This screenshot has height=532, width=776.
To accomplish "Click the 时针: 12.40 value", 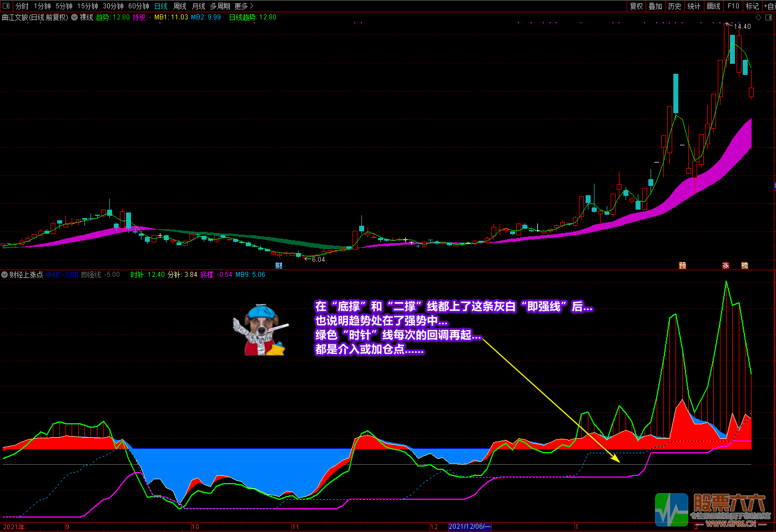I will pos(148,275).
